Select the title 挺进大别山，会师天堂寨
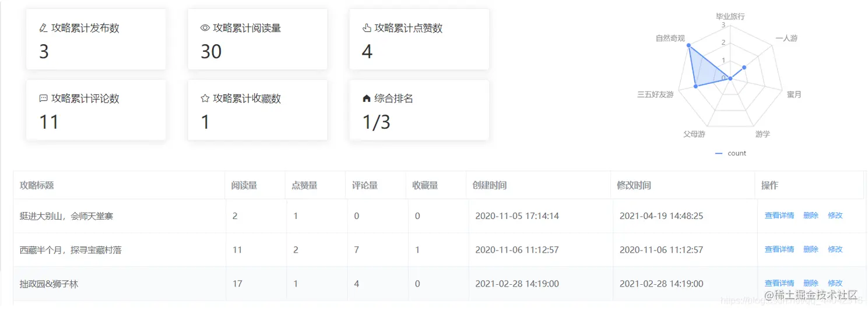Screen dimensions: 868x311 coord(66,216)
